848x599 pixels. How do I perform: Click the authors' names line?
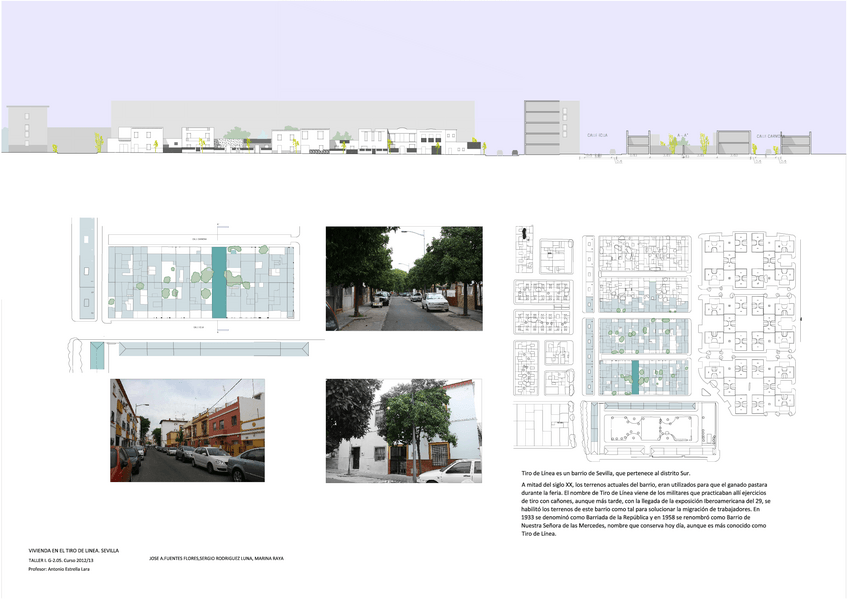tap(215, 559)
